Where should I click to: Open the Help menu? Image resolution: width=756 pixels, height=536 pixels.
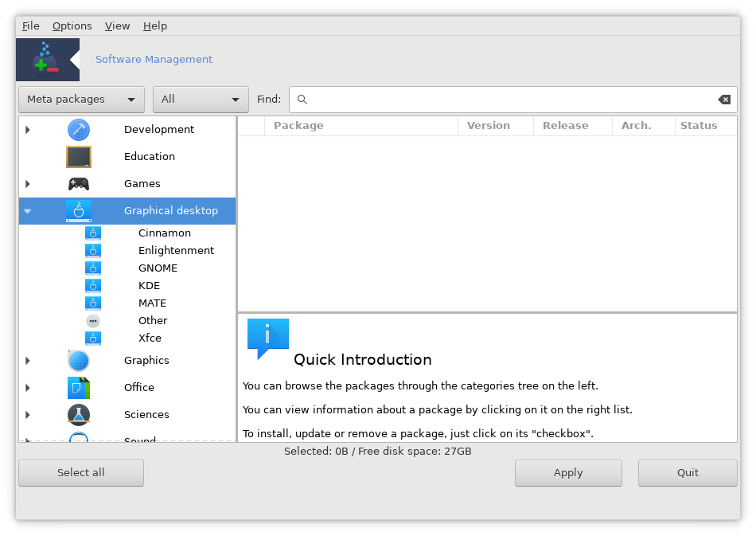coord(155,26)
